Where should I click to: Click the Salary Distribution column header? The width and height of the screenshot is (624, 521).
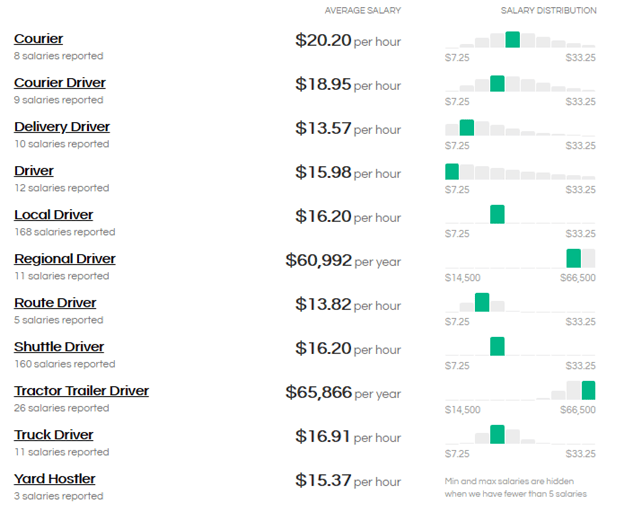[x=548, y=11]
